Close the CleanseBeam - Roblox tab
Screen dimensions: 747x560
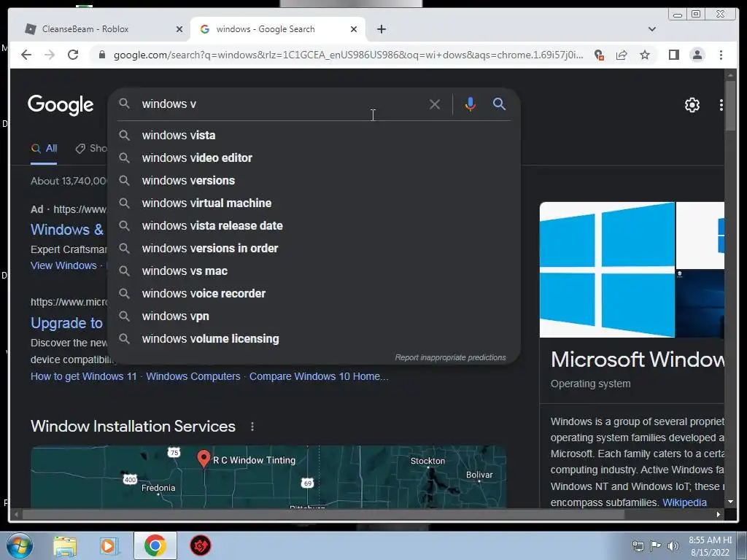click(179, 29)
